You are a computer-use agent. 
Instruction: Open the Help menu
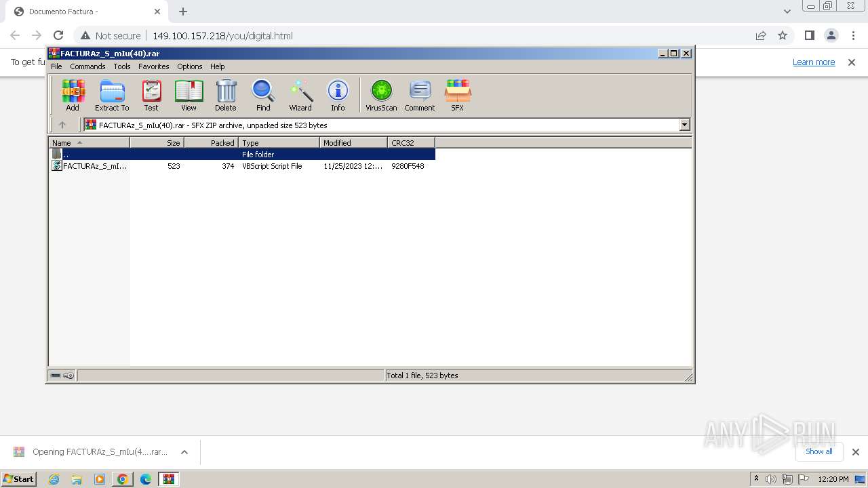click(217, 66)
